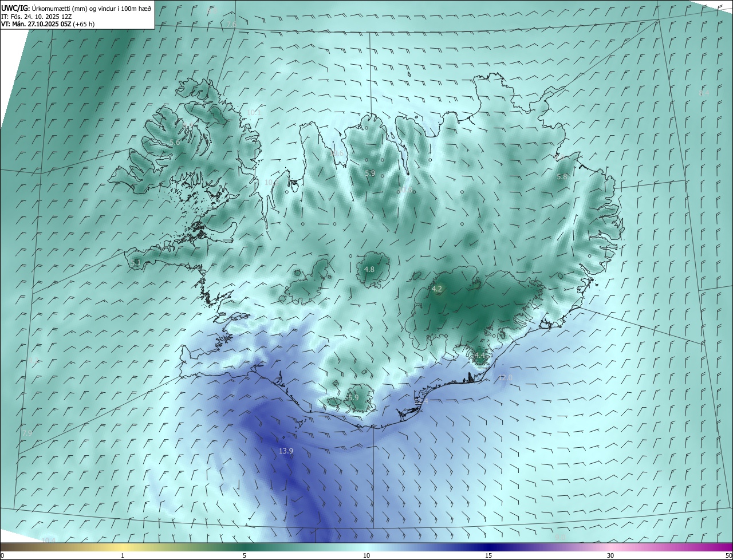Select the 12.0 value off the southeast coast

(x=505, y=378)
